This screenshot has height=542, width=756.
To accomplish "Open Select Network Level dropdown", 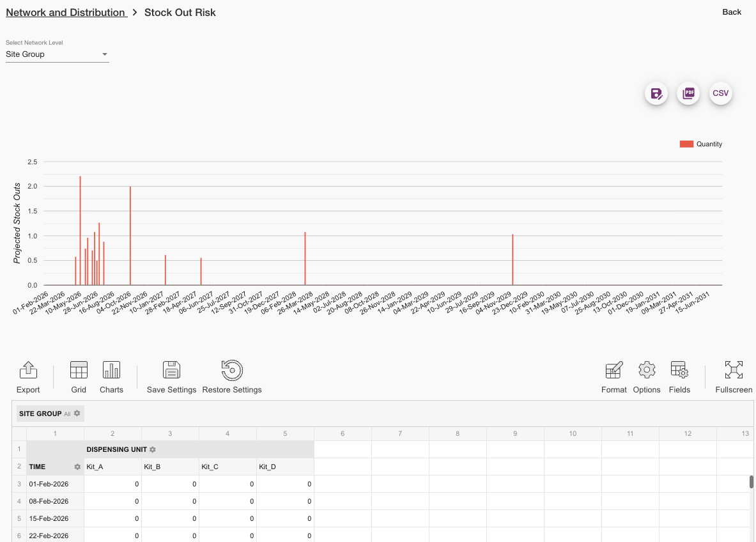I will pos(58,54).
